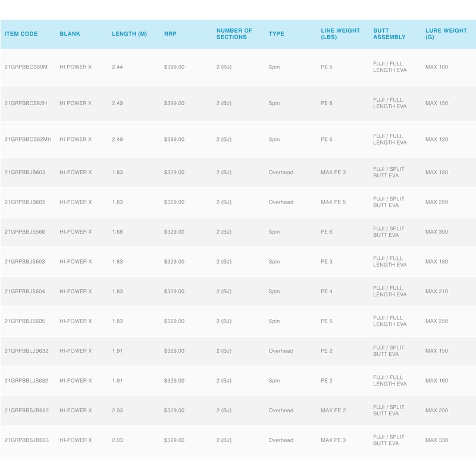Select the 21GRPBBJB603 item code cell
The height and width of the screenshot is (476, 476).
pyautogui.click(x=25, y=173)
